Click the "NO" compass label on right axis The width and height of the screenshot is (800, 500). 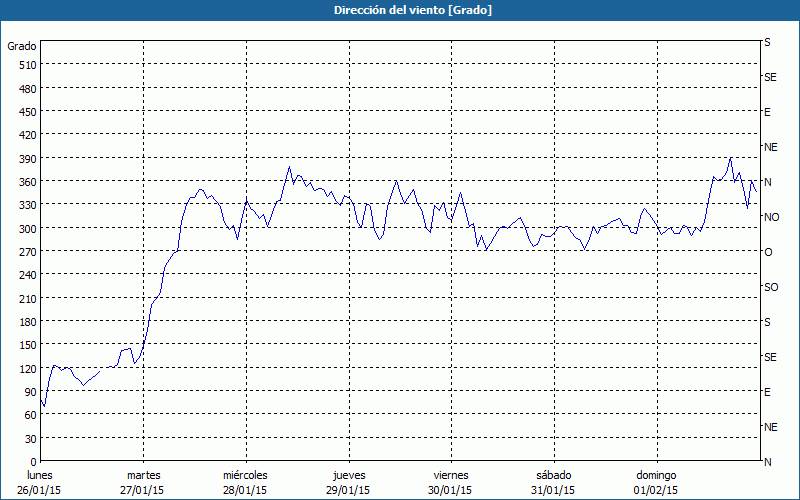(771, 217)
